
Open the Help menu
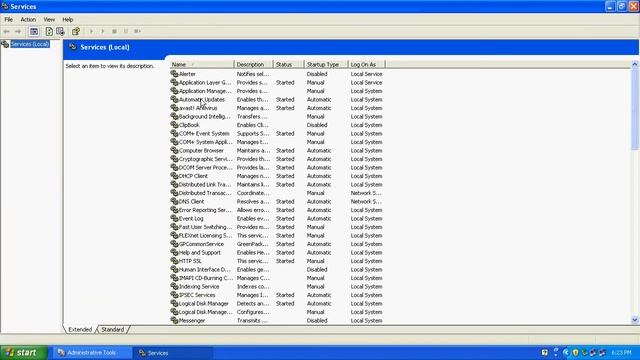coord(68,20)
